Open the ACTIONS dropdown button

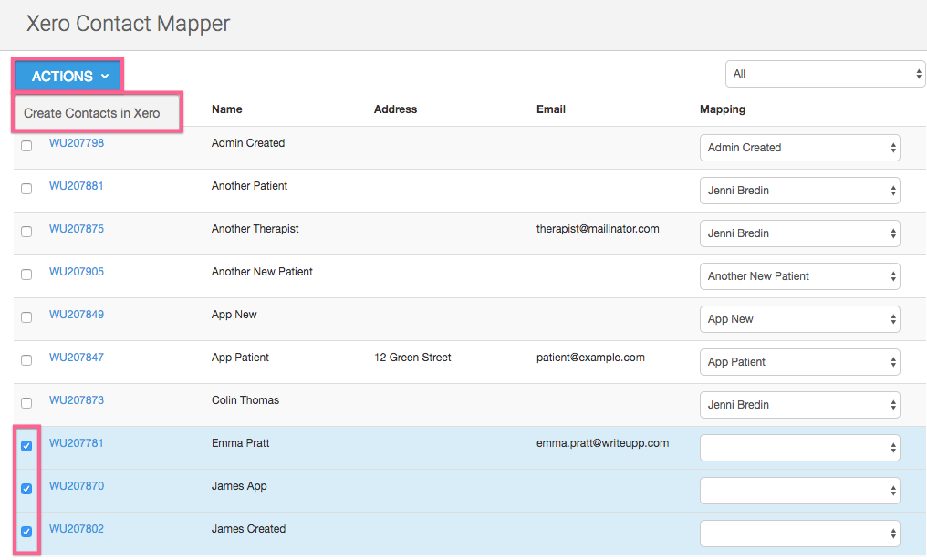point(68,77)
